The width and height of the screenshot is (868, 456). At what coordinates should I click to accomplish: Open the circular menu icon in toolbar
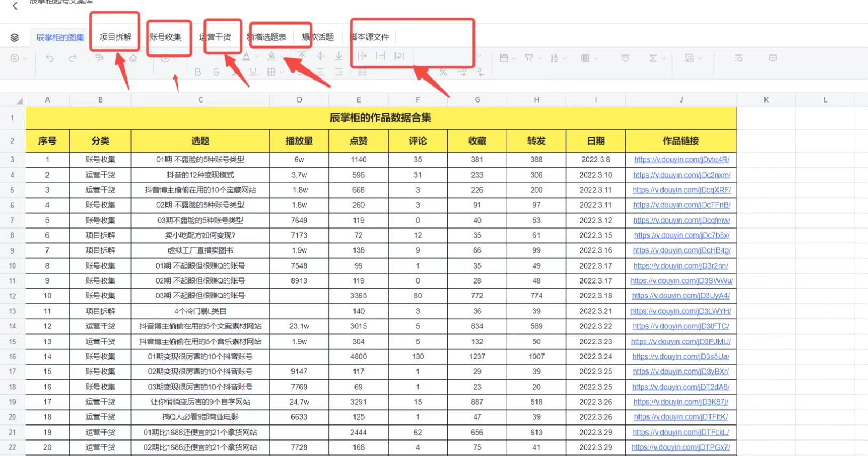click(15, 58)
